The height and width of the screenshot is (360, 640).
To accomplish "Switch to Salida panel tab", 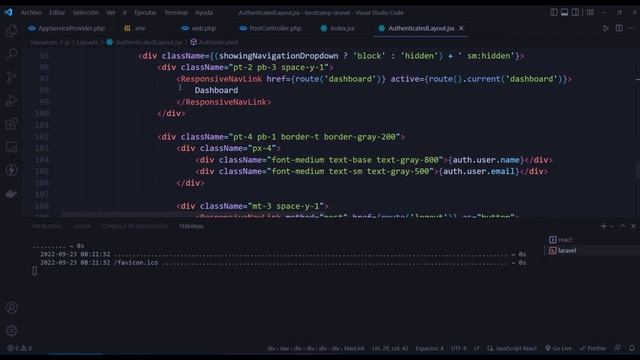I will coord(82,227).
